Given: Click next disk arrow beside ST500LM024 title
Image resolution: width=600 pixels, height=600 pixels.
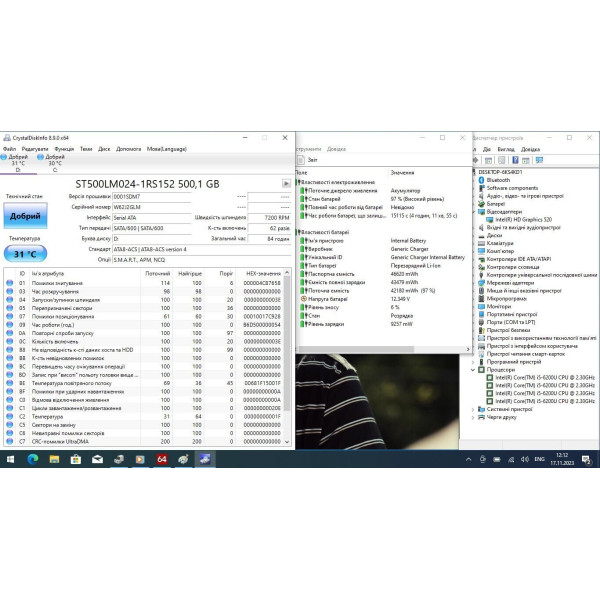Looking at the screenshot, I should (286, 184).
